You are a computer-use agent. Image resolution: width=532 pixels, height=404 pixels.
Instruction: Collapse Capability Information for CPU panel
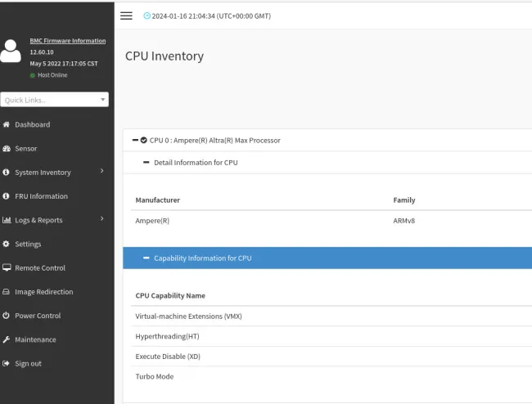click(x=146, y=258)
